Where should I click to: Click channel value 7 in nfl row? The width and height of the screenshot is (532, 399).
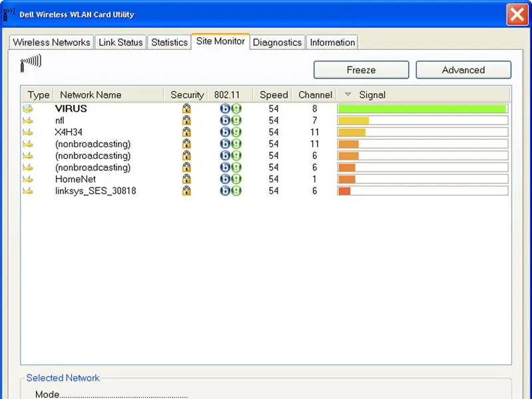[314, 120]
